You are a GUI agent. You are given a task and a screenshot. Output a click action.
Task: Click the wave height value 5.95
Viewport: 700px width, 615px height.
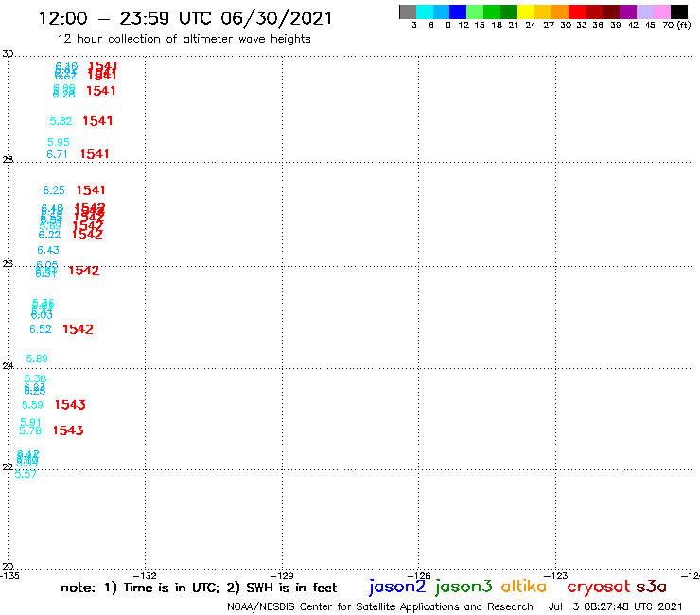pos(59,142)
